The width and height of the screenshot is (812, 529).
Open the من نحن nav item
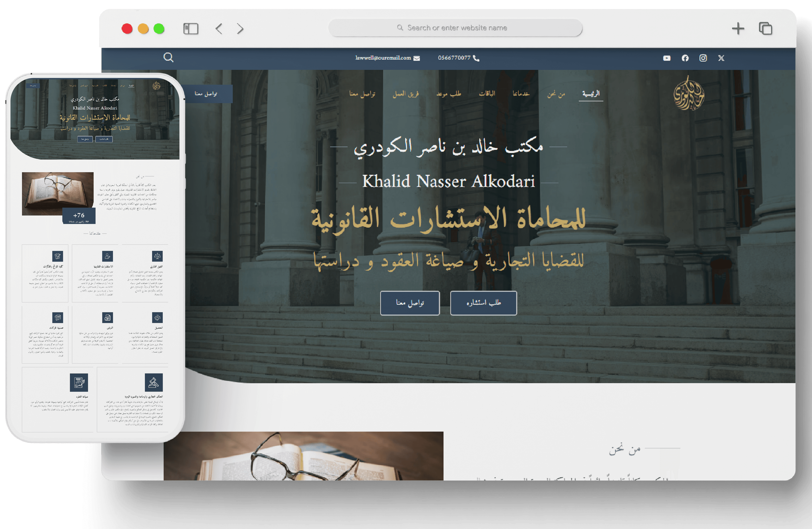tap(556, 94)
